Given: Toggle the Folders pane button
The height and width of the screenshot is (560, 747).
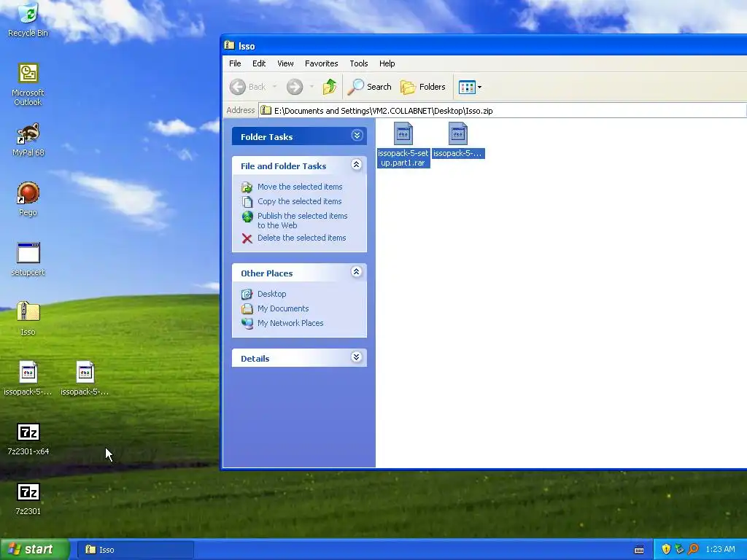Looking at the screenshot, I should (423, 87).
